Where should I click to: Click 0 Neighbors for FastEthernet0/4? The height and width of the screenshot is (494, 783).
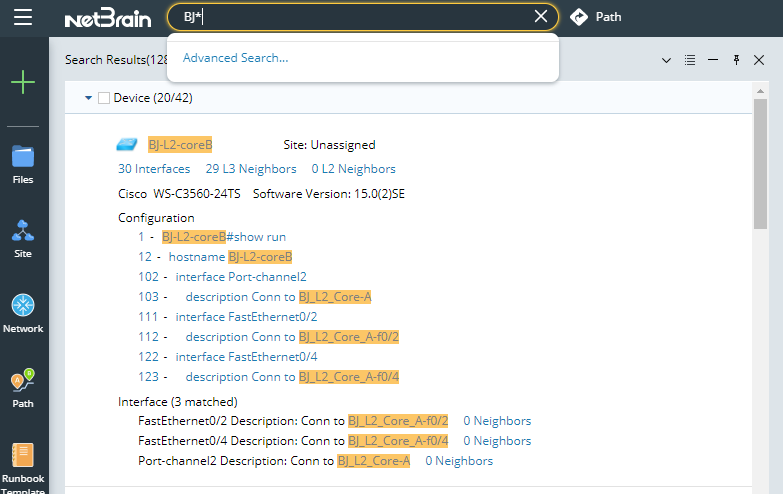coord(497,441)
